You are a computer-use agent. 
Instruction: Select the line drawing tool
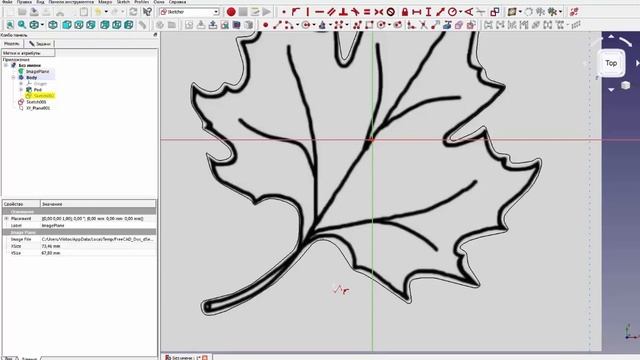click(x=277, y=25)
